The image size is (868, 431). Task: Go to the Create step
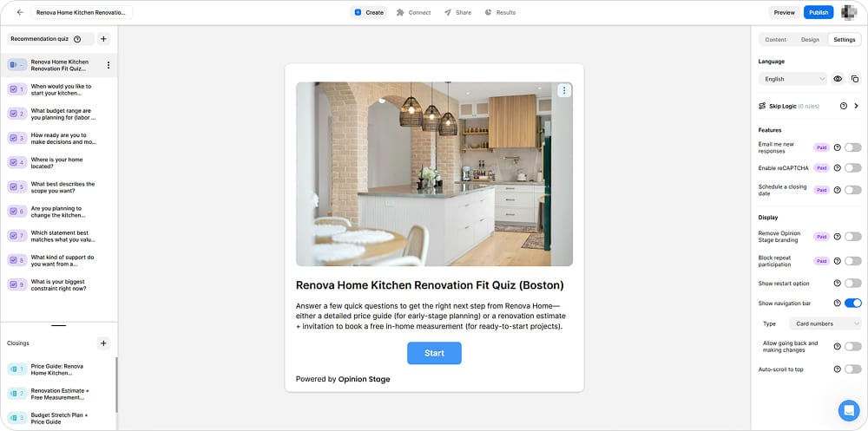pos(369,12)
